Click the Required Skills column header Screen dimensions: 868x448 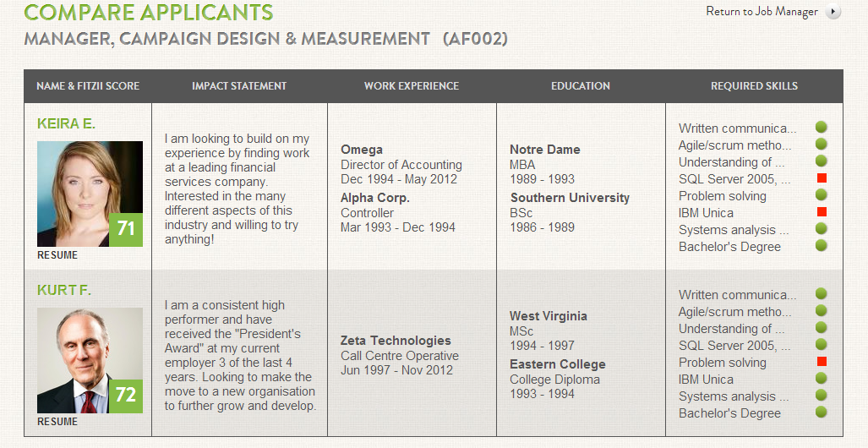[754, 86]
